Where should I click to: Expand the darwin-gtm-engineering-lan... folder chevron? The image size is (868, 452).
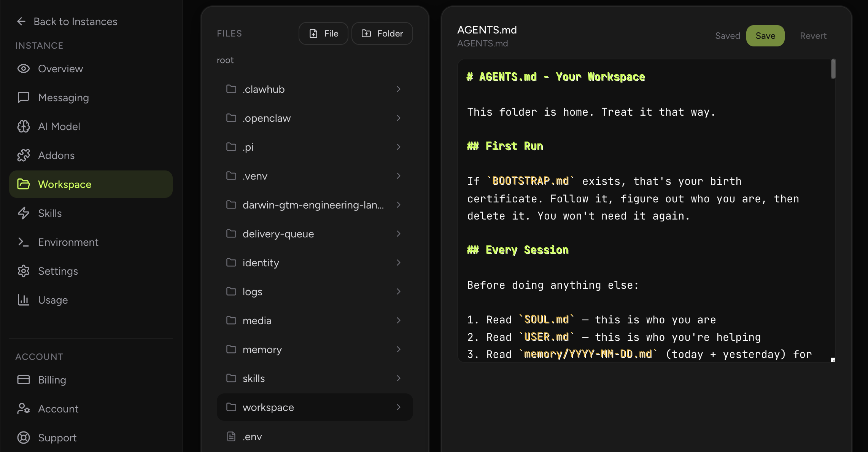coord(399,205)
